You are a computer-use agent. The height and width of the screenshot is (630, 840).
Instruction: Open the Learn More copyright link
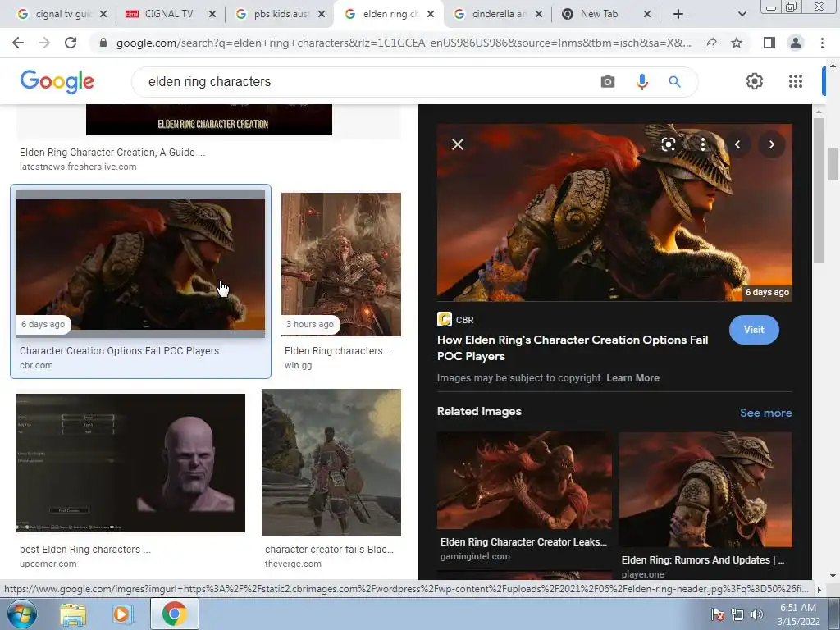tap(632, 377)
